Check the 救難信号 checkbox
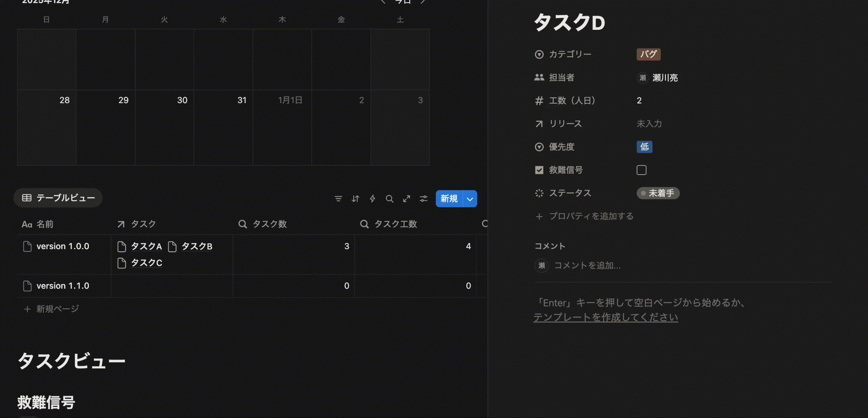This screenshot has width=868, height=418. click(641, 170)
